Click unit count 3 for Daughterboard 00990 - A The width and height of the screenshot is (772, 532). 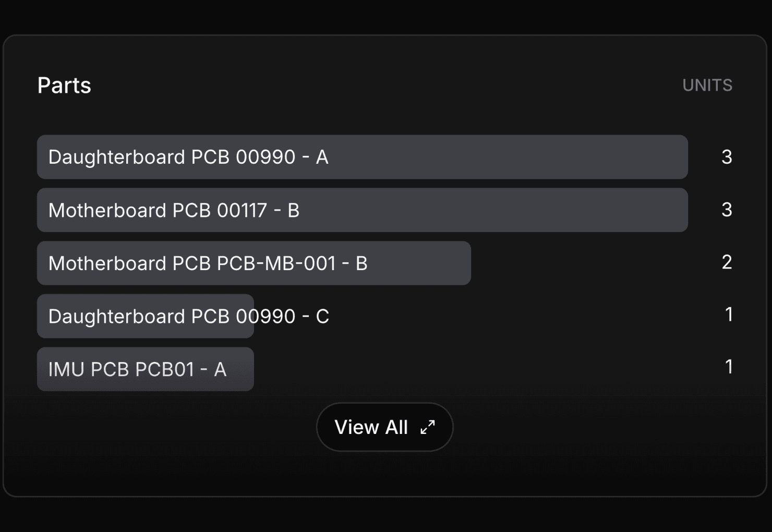coord(727,157)
